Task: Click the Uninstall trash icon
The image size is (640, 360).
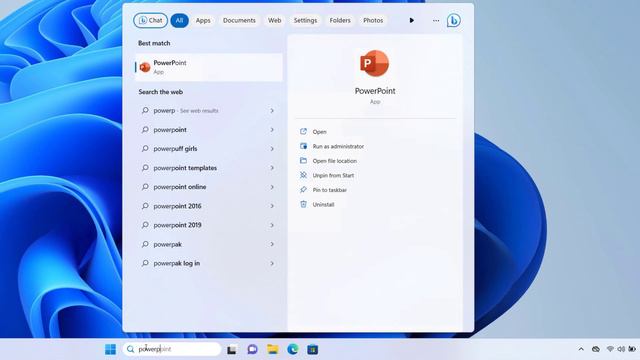Action: click(303, 204)
